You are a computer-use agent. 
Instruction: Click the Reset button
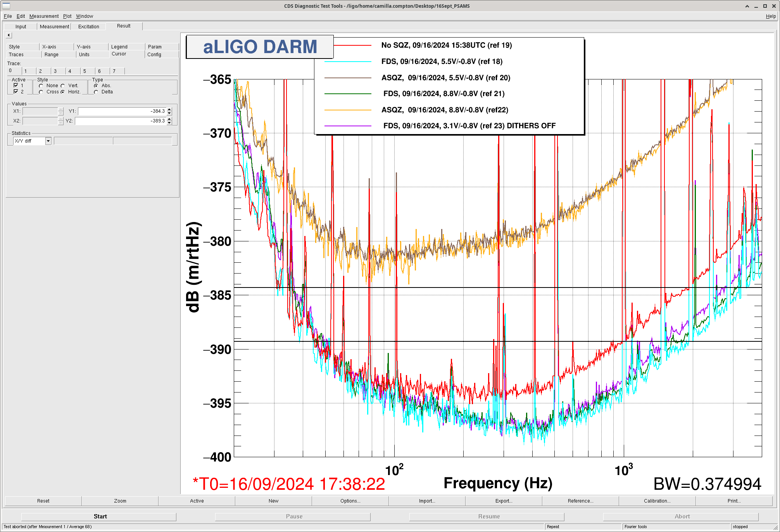[43, 501]
